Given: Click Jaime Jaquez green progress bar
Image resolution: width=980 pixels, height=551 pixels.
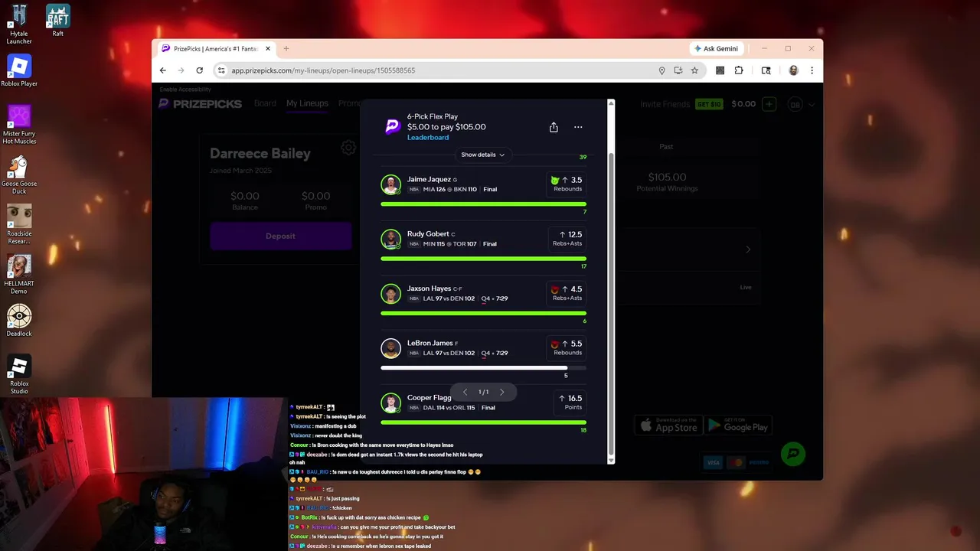Looking at the screenshot, I should (x=483, y=204).
